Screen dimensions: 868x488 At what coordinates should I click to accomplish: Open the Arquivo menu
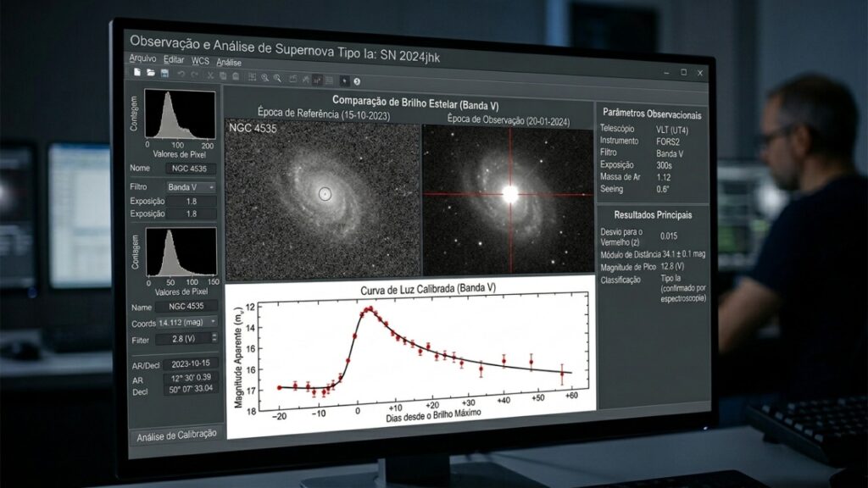tap(142, 58)
